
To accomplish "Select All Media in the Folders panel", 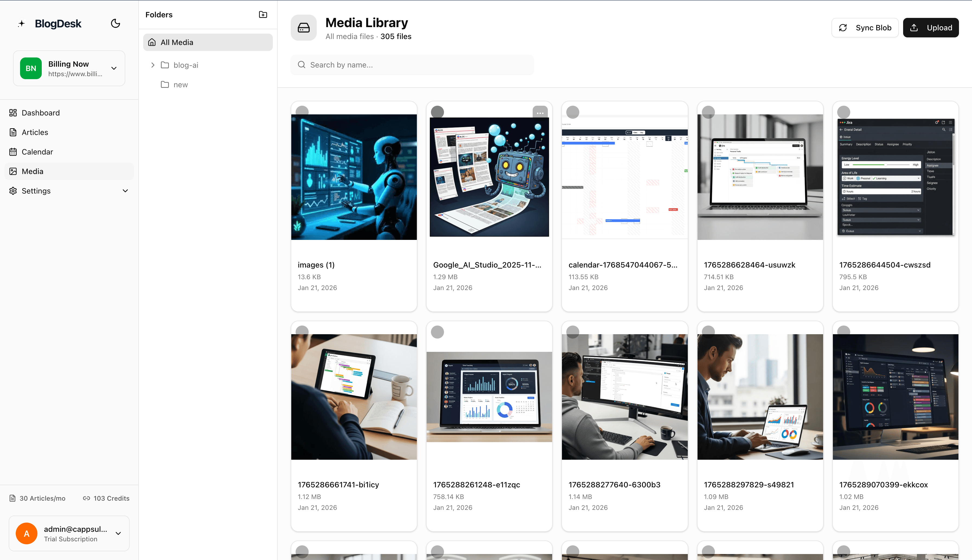I will 177,42.
